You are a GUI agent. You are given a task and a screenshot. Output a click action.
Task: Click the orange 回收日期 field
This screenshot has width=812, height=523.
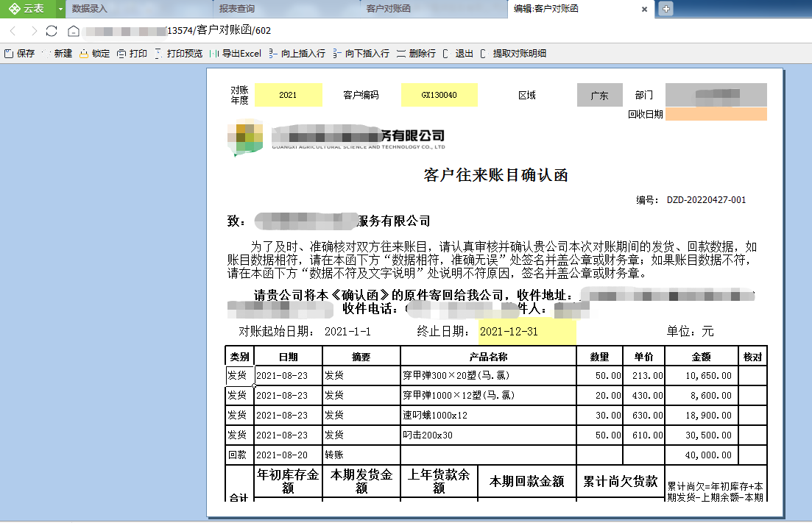coord(716,114)
